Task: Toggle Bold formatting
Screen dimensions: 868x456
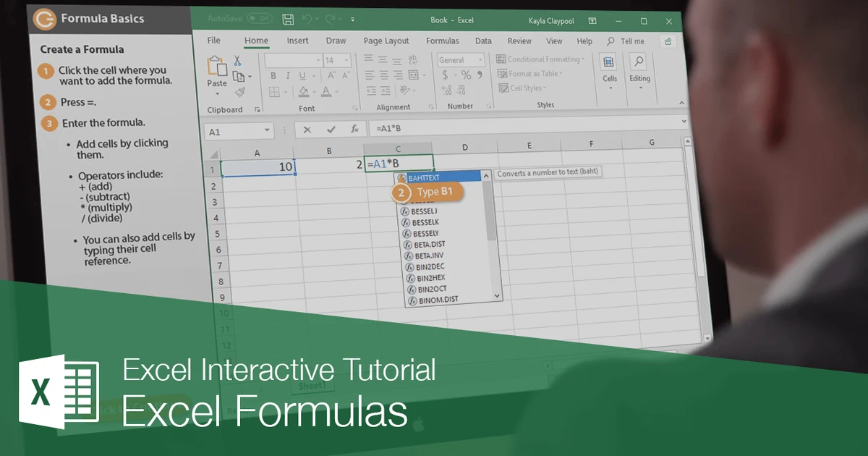Action: pos(273,76)
